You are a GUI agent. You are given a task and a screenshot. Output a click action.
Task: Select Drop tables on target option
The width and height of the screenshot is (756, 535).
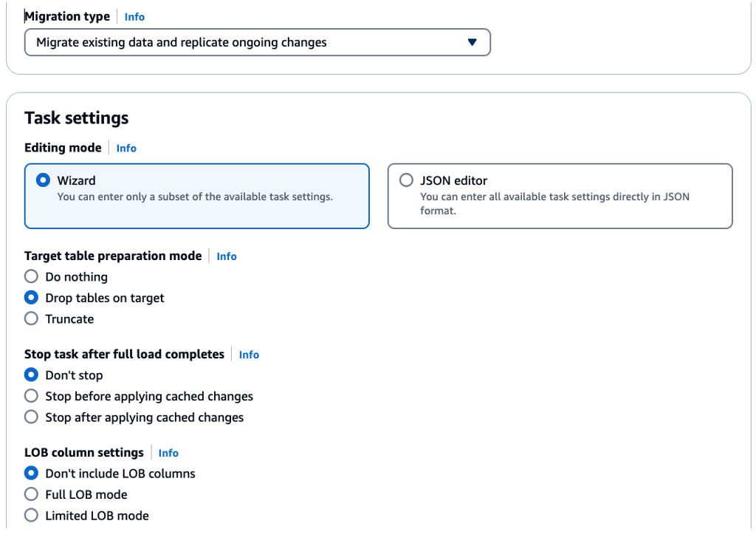pyautogui.click(x=31, y=298)
